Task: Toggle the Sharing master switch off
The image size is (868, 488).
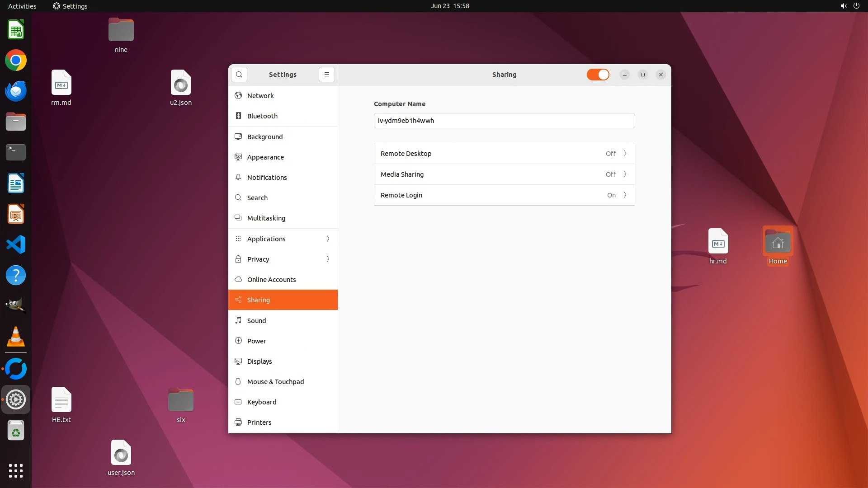Action: (598, 75)
